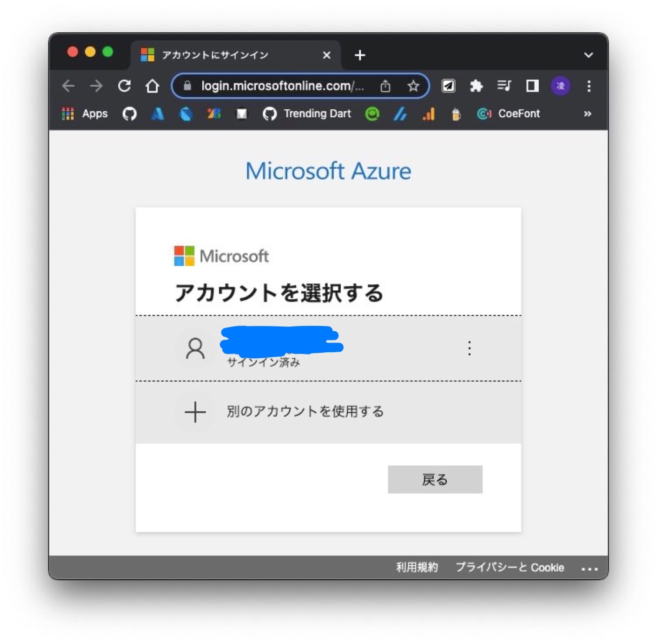Open the white square bookmark icon
Viewport: 657px width, 644px height.
tap(241, 114)
